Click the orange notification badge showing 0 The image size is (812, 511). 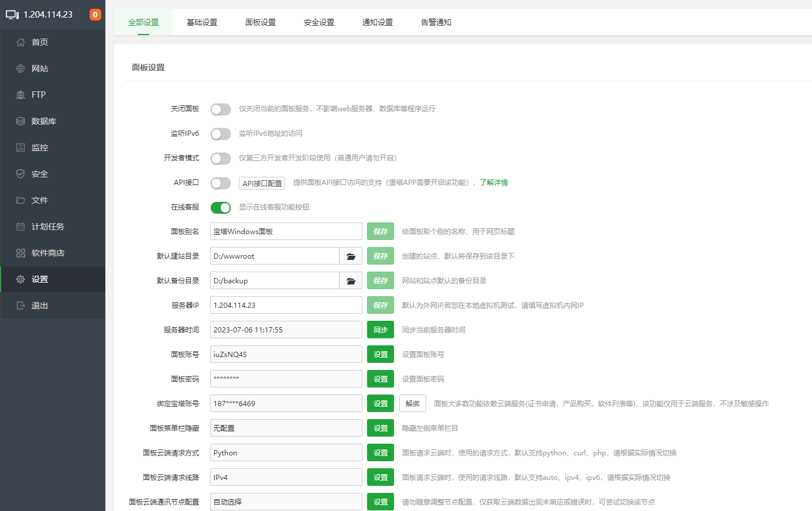click(x=95, y=15)
